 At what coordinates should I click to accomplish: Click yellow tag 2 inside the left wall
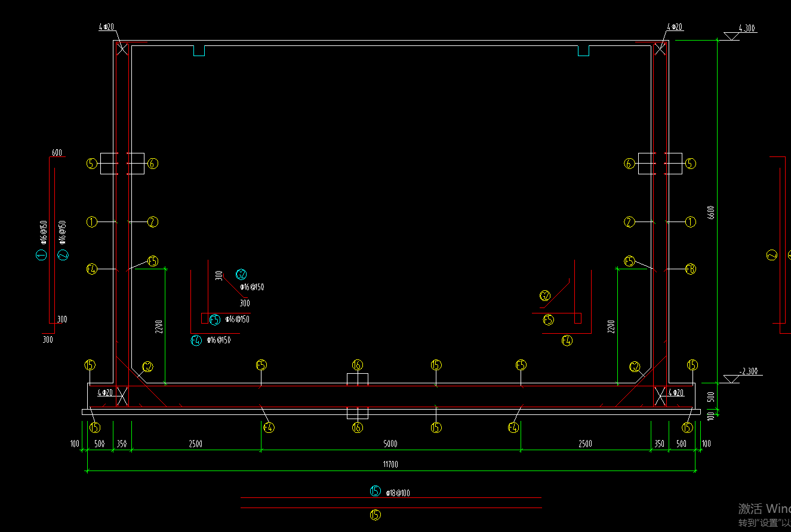(x=153, y=222)
